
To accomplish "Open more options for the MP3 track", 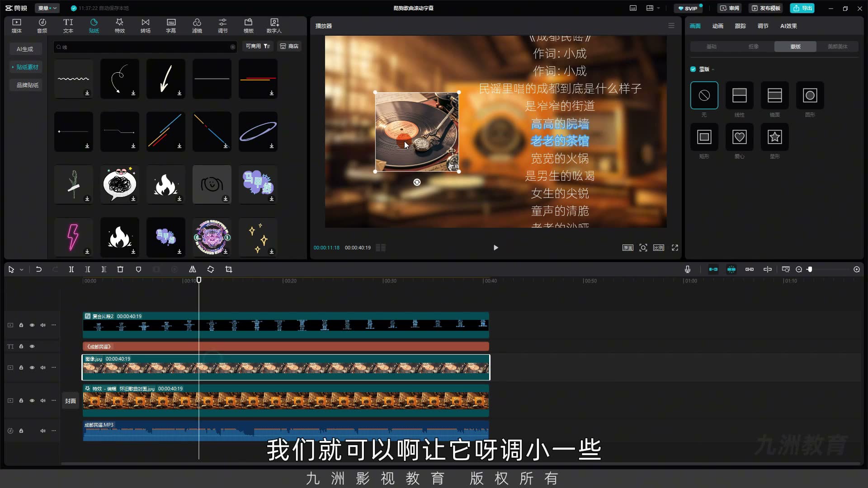I will [x=54, y=431].
